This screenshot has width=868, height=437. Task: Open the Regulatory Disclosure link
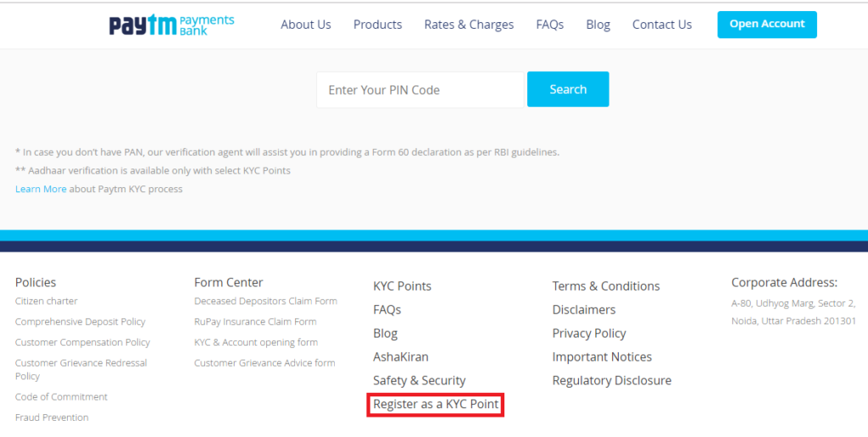click(612, 380)
